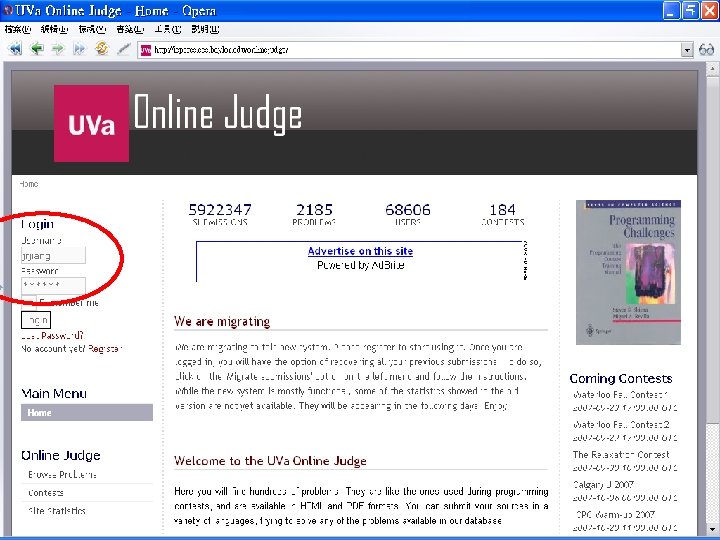Click the page scrollbar down arrow

(x=713, y=528)
